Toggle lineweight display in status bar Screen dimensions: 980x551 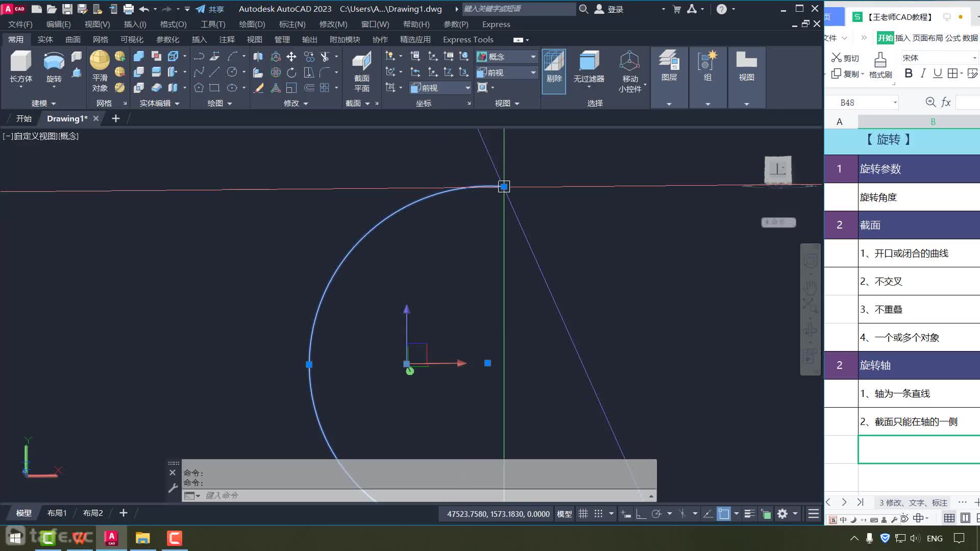749,514
